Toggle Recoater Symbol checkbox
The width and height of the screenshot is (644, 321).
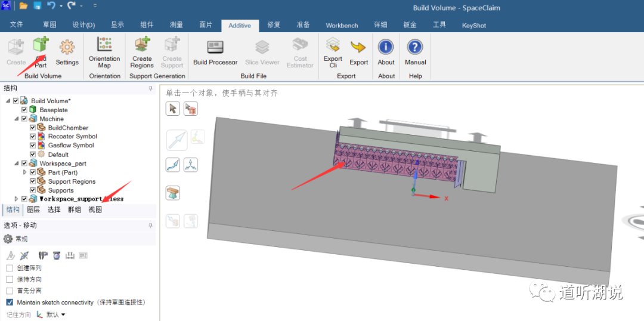tap(33, 137)
